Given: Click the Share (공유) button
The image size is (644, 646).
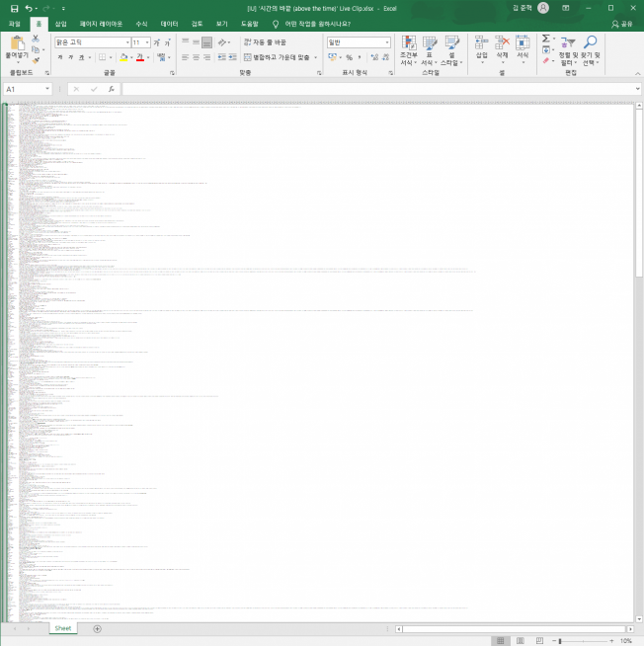Looking at the screenshot, I should point(622,23).
